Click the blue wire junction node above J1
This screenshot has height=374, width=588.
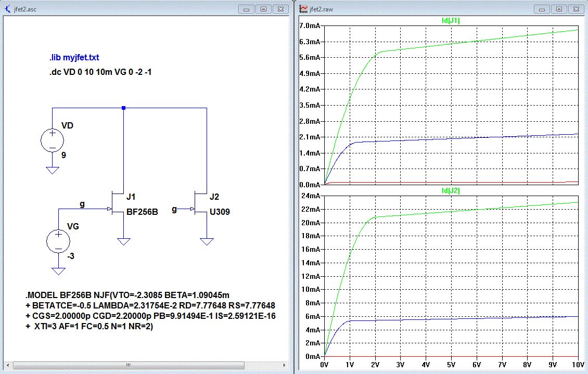coord(123,108)
